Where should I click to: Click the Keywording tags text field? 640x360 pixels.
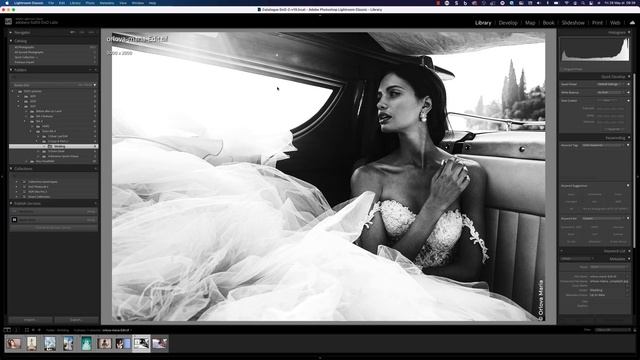595,164
